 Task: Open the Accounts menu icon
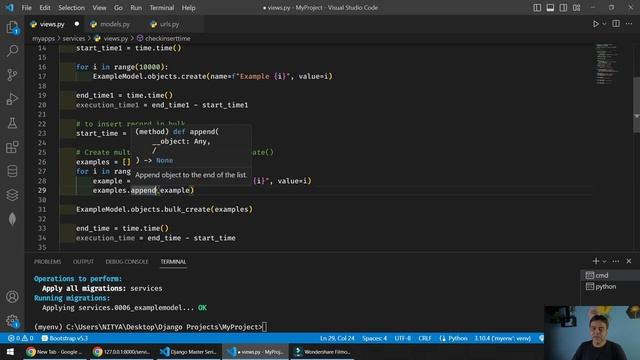12,297
